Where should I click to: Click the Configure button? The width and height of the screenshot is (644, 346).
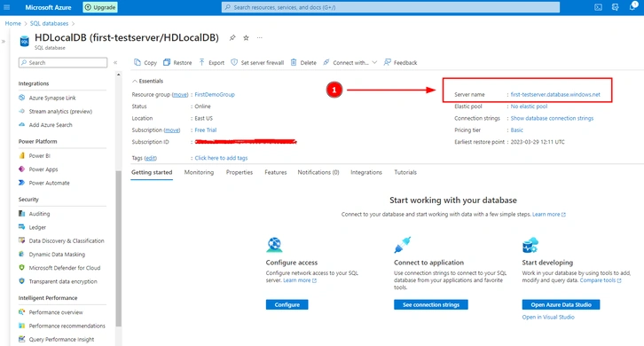287,304
